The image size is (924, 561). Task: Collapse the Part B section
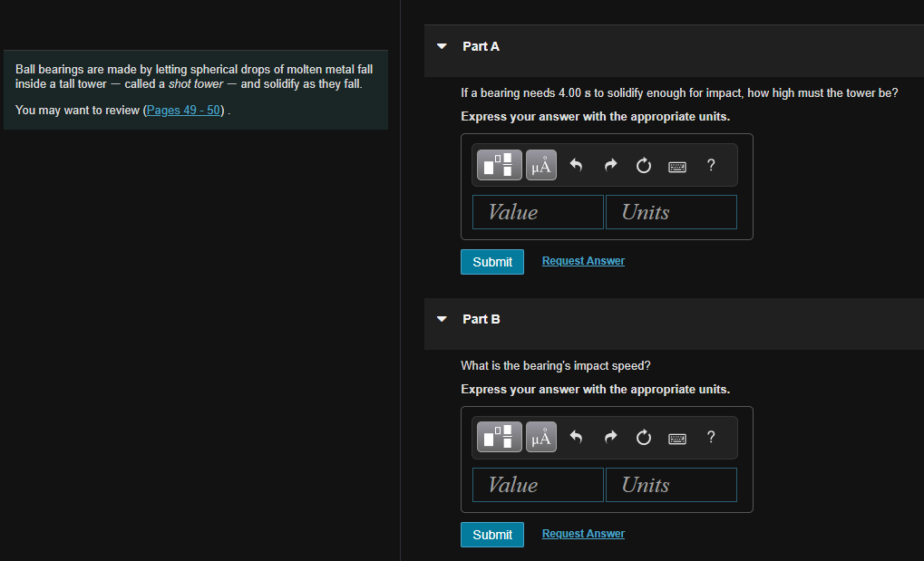point(442,319)
